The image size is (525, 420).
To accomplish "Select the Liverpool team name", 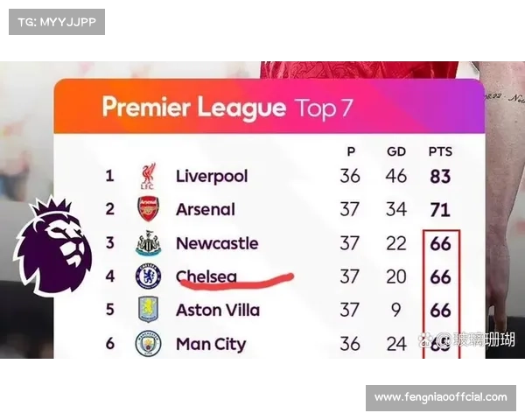I will 212,176.
